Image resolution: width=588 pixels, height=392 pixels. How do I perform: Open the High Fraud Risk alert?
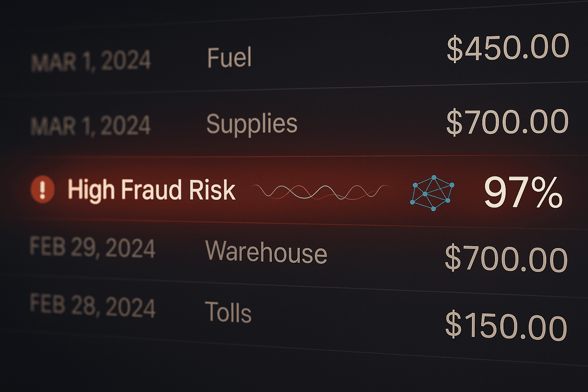tap(151, 189)
